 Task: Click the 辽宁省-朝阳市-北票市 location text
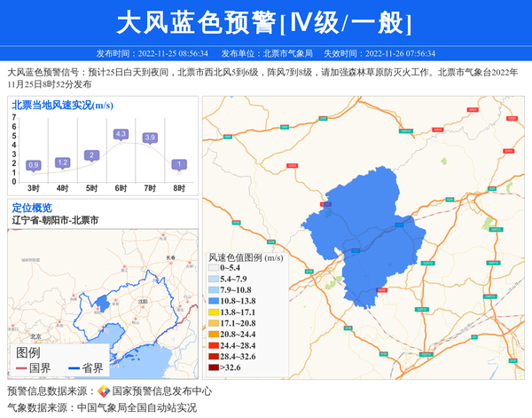pyautogui.click(x=55, y=219)
